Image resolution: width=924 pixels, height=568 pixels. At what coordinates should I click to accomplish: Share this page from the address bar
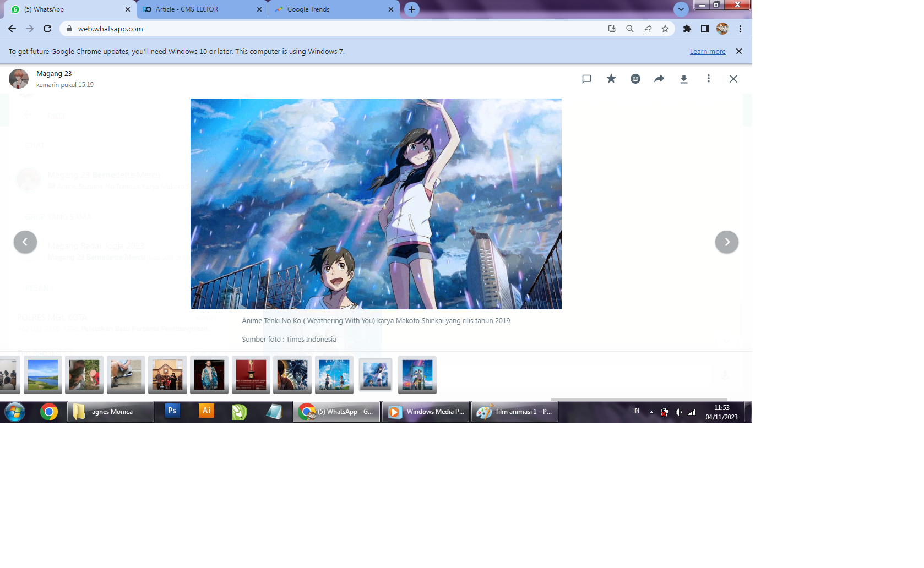coord(648,29)
